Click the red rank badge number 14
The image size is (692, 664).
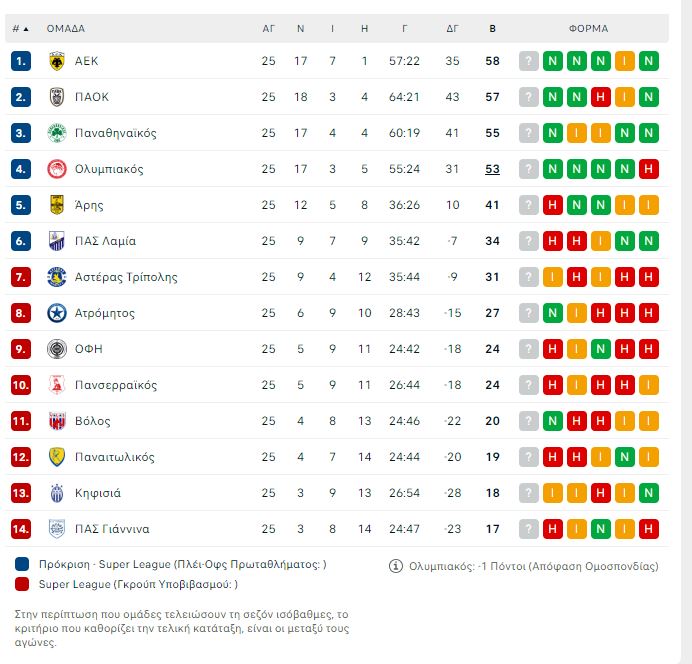(21, 529)
